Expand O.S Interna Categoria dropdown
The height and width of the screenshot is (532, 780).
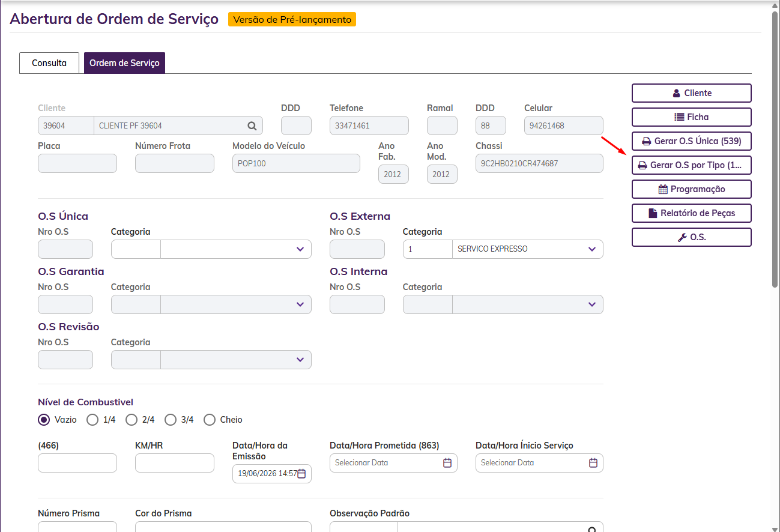(x=592, y=304)
